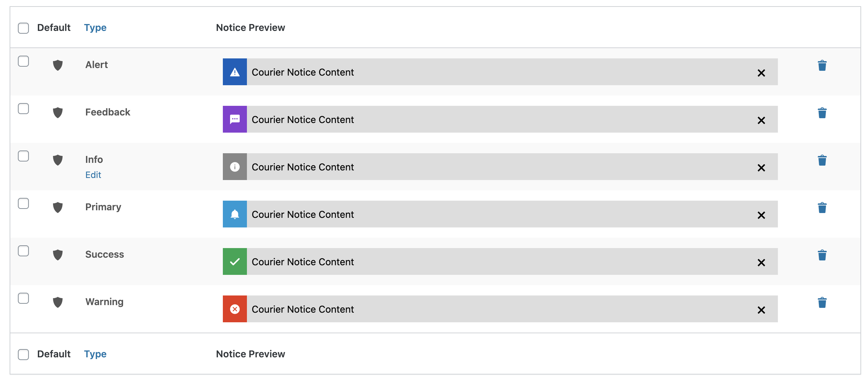
Task: Click the Info notice preview text
Action: click(x=303, y=167)
